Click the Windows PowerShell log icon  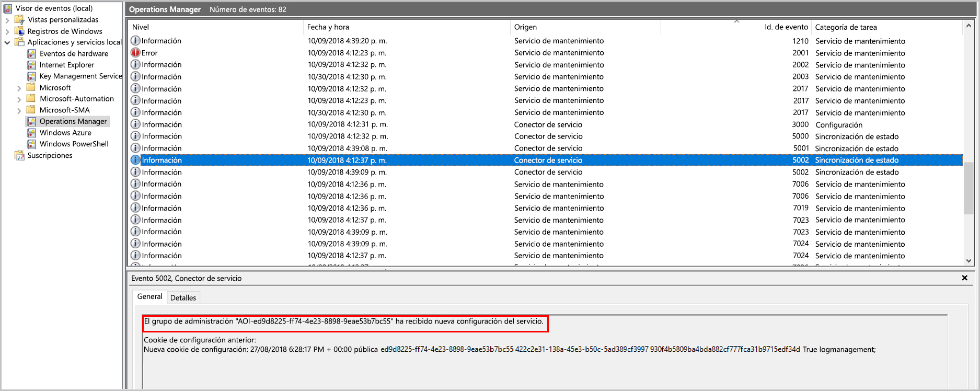point(31,144)
